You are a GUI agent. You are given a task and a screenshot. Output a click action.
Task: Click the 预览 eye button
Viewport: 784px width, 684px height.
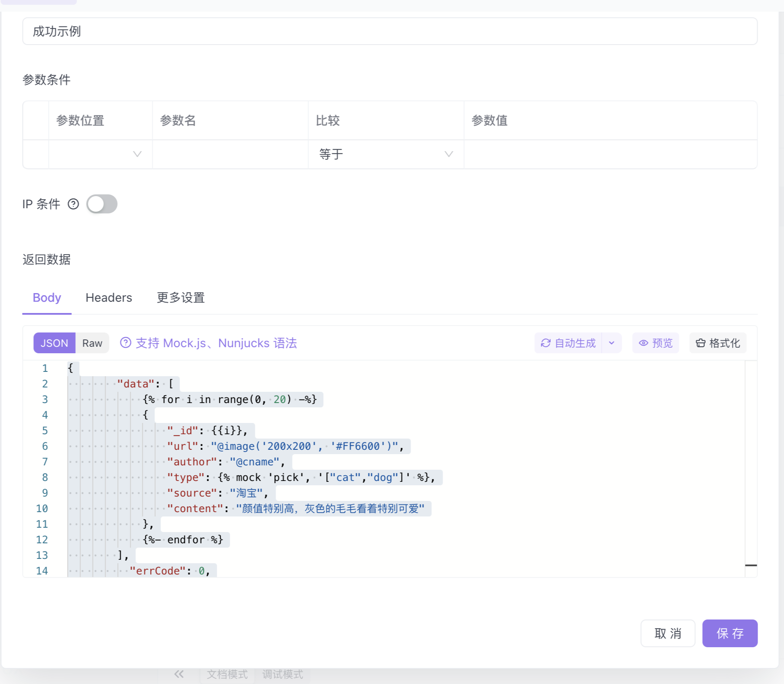click(x=655, y=343)
